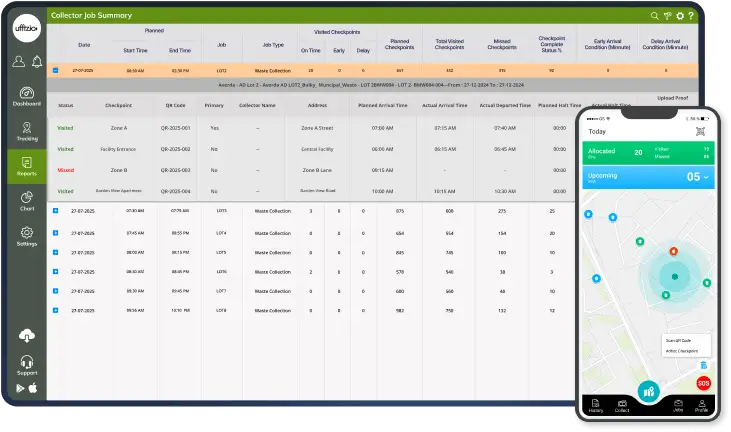Screen dimensions: 731x432
Task: Expand the LOT3 job row
Action: click(55, 211)
